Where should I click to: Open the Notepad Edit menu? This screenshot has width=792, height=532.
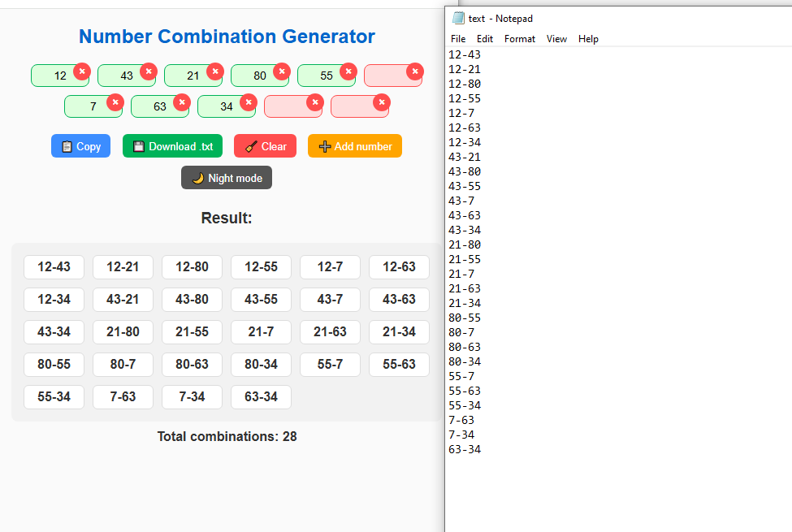coord(485,39)
